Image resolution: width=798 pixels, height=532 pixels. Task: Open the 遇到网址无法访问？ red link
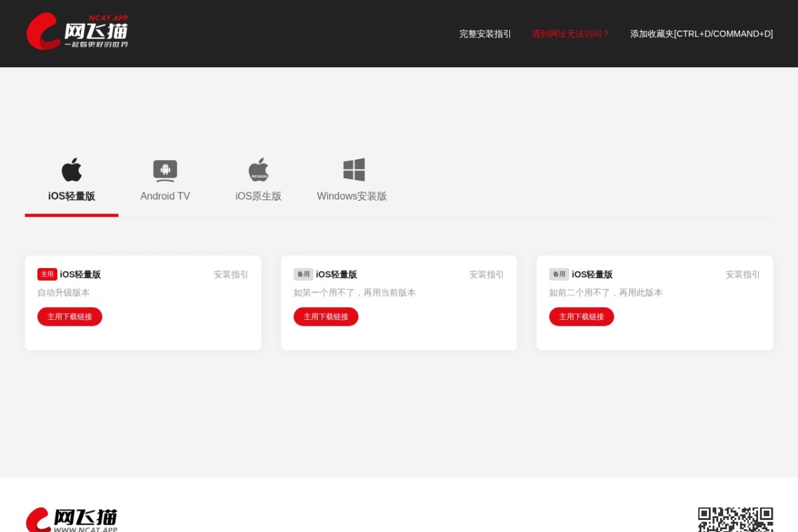pyautogui.click(x=571, y=34)
